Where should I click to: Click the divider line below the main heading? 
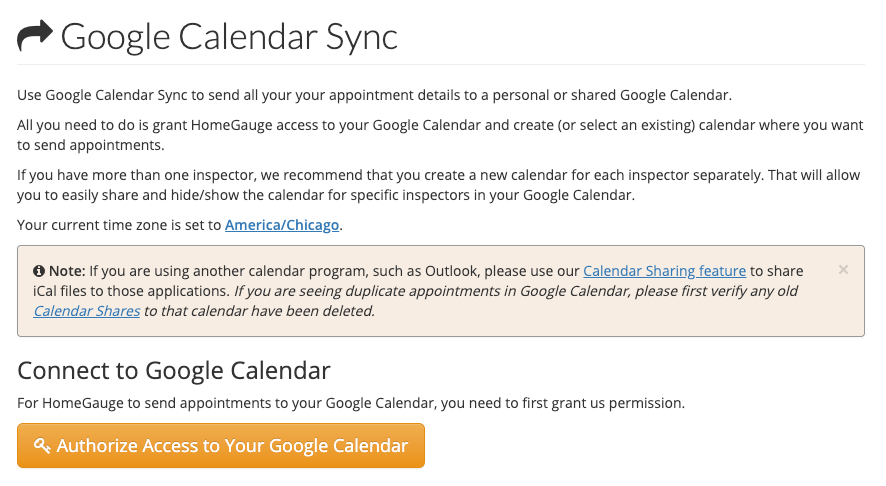click(441, 65)
